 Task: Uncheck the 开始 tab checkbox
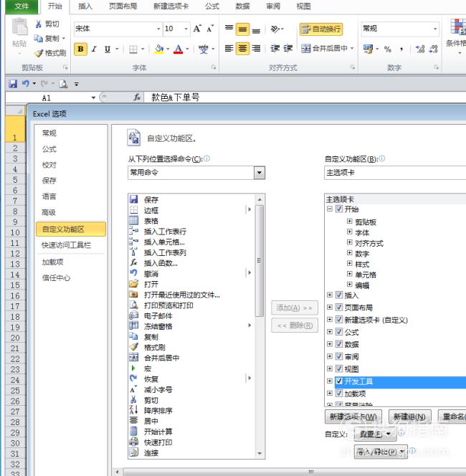[339, 209]
